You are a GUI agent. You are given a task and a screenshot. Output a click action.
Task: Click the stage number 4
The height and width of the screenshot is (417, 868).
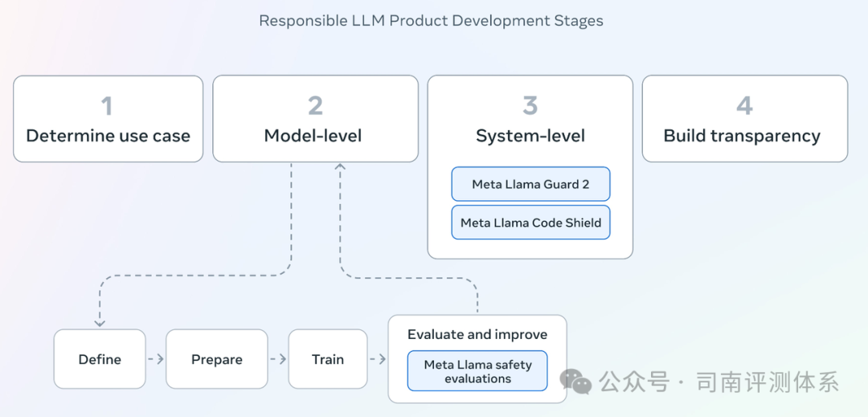(744, 105)
